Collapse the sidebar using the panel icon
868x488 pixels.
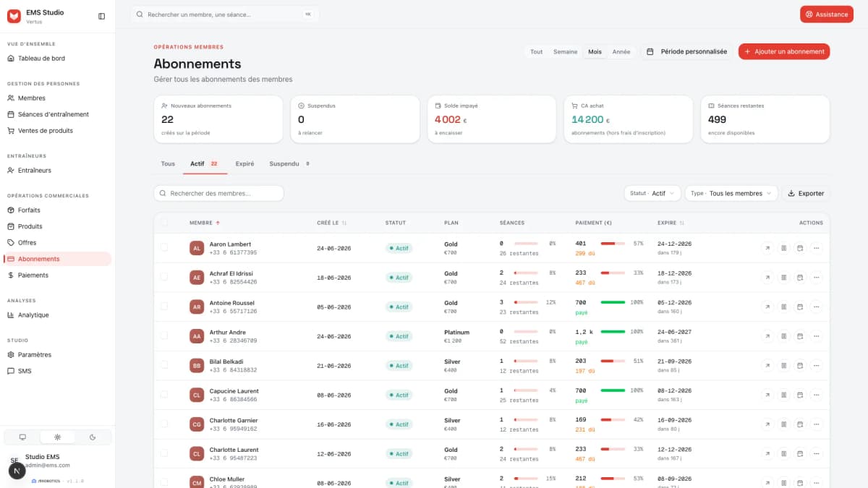(x=101, y=16)
